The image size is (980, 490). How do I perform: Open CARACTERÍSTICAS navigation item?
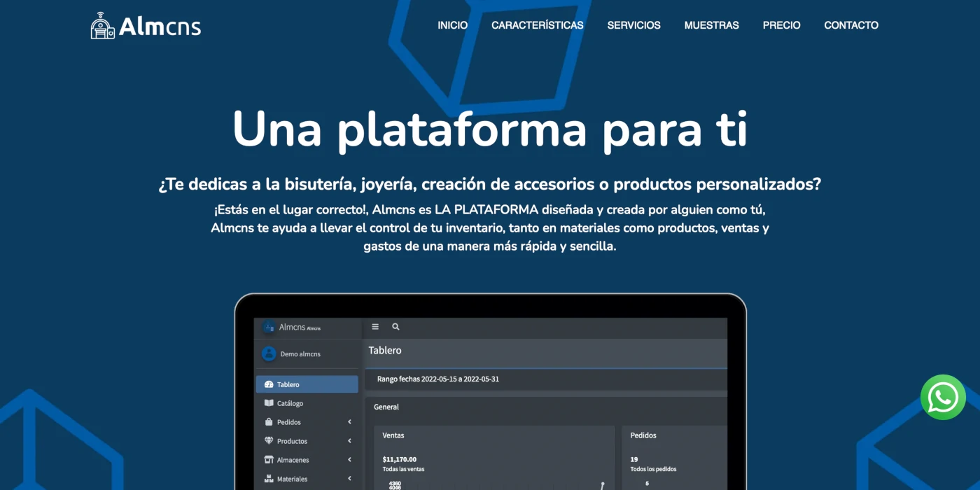[537, 25]
